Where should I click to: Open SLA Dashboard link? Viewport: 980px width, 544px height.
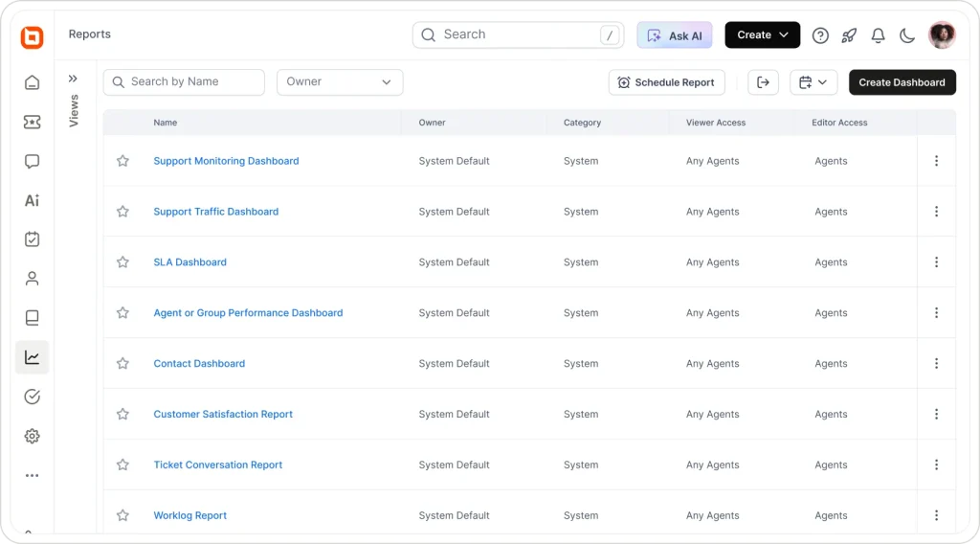coord(190,262)
